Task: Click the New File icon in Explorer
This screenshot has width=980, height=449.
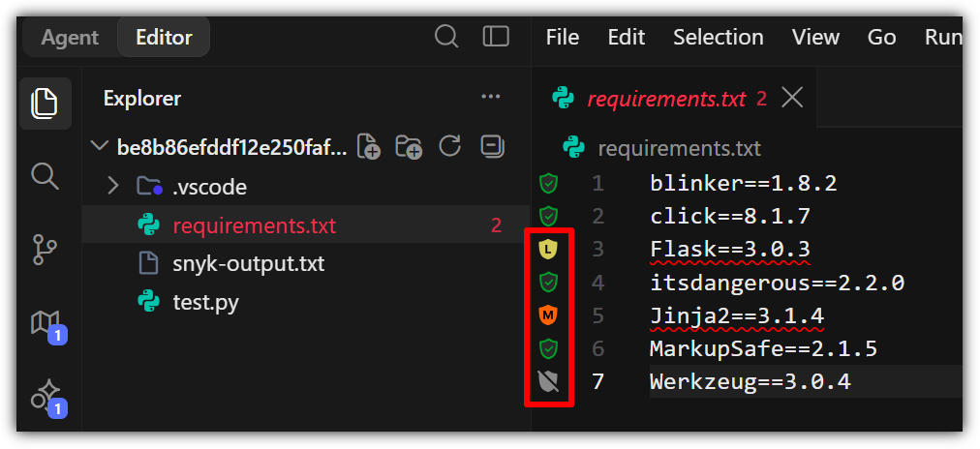Action: coord(369,147)
